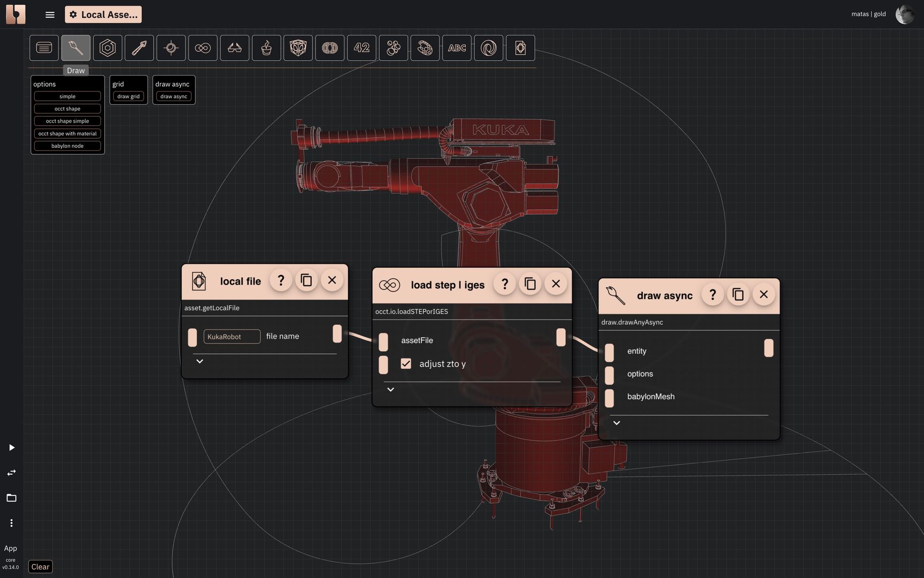Viewport: 924px width, 578px height.
Task: Click the asset.getLocalFile label
Action: (212, 308)
